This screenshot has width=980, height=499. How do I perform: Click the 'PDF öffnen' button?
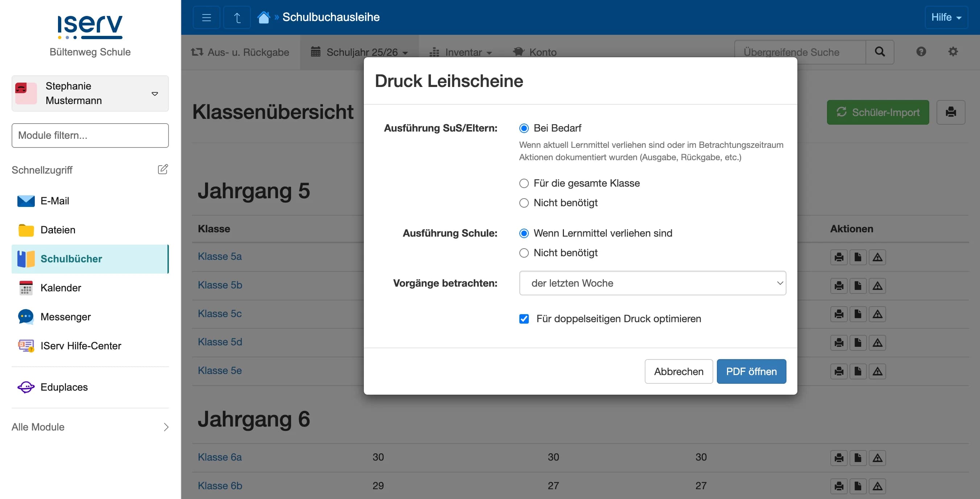point(751,371)
